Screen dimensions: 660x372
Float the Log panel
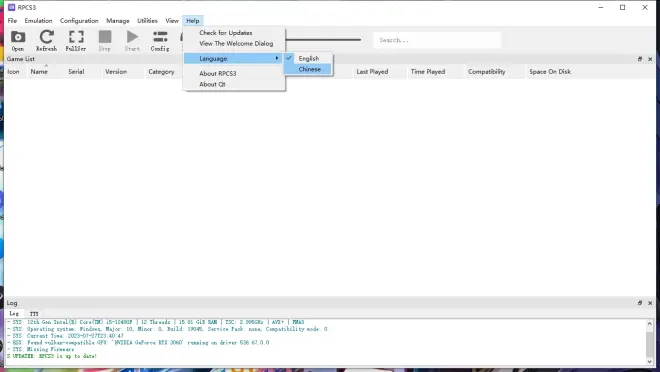coord(640,303)
